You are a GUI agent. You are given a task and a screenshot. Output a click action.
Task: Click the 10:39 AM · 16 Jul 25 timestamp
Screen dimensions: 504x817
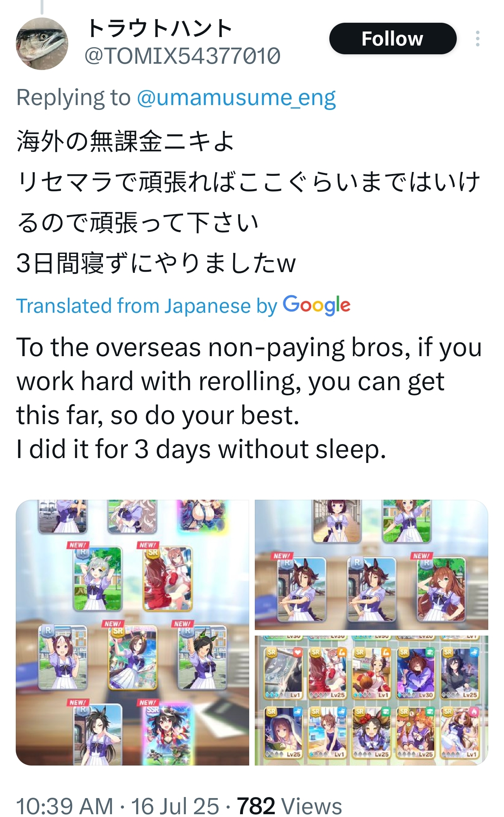(x=118, y=806)
